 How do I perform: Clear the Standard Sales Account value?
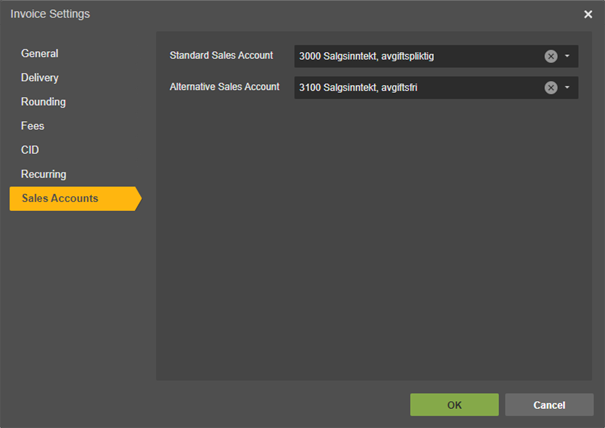click(x=551, y=56)
